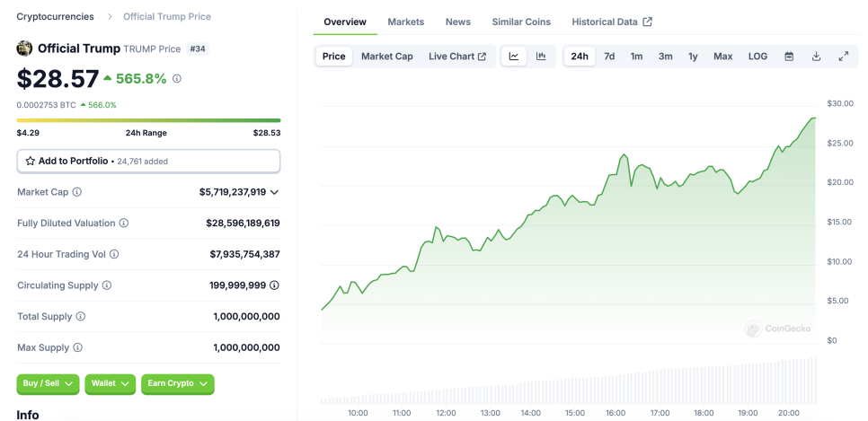Click the Info section heading
The width and height of the screenshot is (868, 421).
[x=28, y=415]
